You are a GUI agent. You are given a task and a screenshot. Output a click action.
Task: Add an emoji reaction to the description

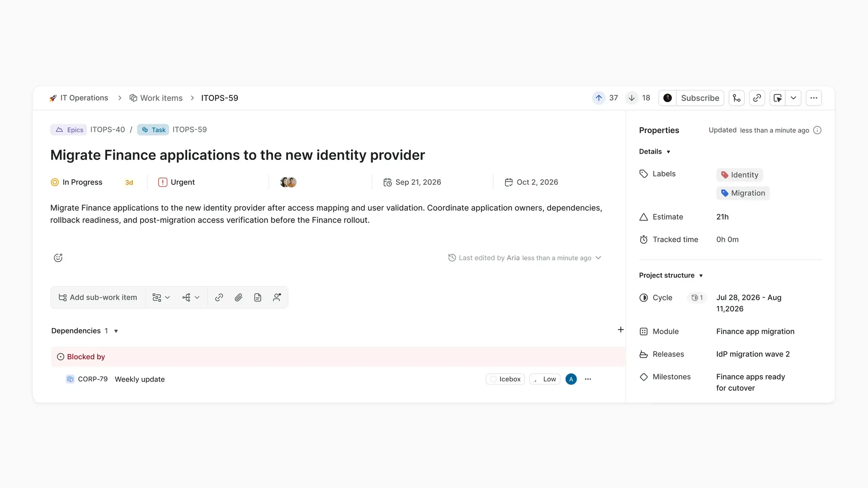58,258
